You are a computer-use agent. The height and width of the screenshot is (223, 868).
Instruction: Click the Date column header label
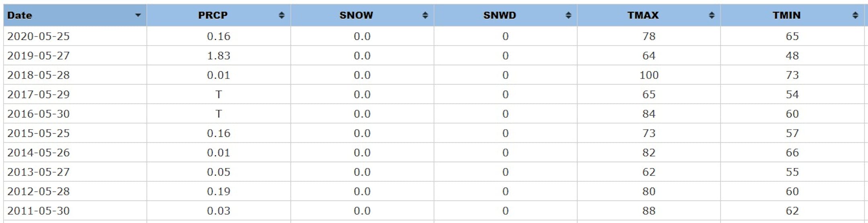[20, 15]
